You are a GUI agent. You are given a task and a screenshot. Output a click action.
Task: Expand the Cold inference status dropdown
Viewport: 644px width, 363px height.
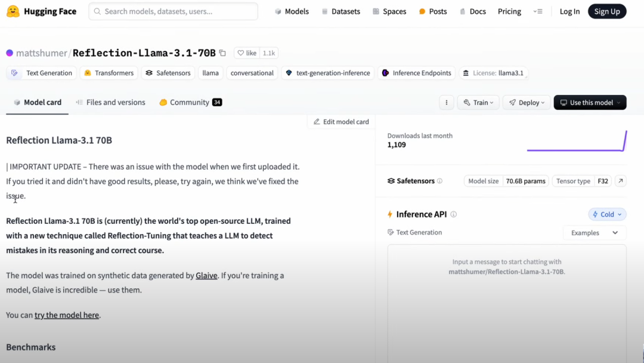click(x=607, y=214)
